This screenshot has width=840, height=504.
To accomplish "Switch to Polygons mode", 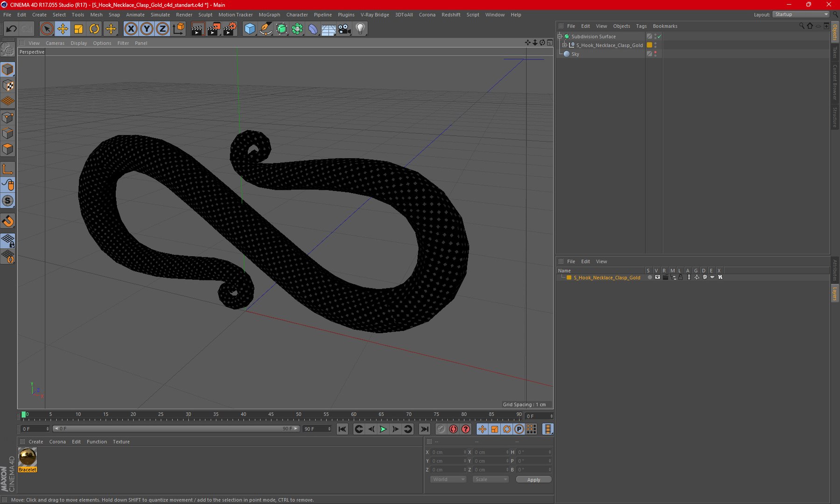I will point(8,149).
